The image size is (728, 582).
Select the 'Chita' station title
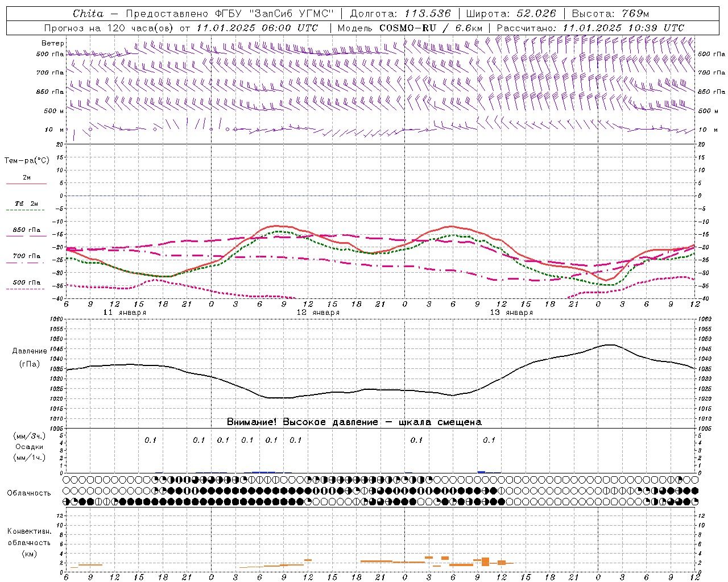[88, 13]
